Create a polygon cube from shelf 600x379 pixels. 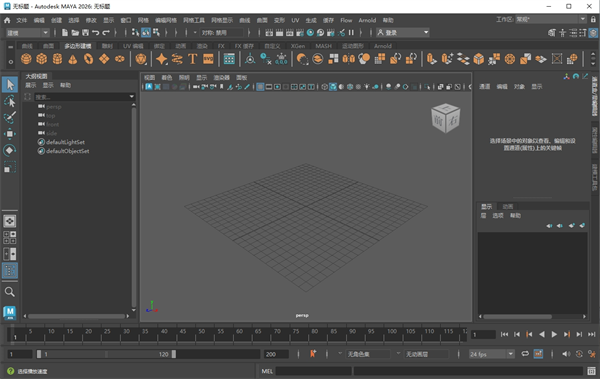[x=42, y=59]
